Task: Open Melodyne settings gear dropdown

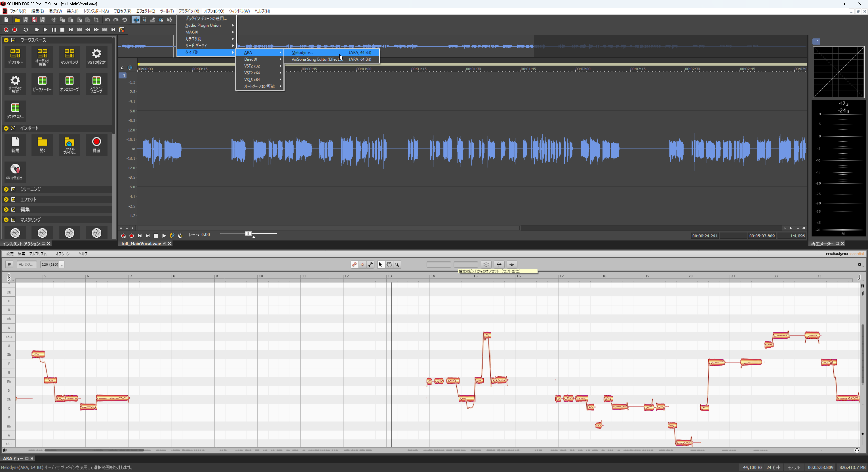Action: point(860,265)
